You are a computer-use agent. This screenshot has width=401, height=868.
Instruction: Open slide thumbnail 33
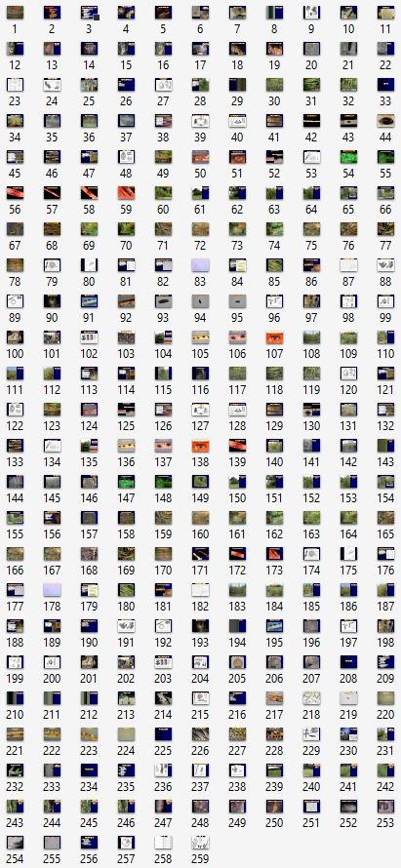coord(385,84)
